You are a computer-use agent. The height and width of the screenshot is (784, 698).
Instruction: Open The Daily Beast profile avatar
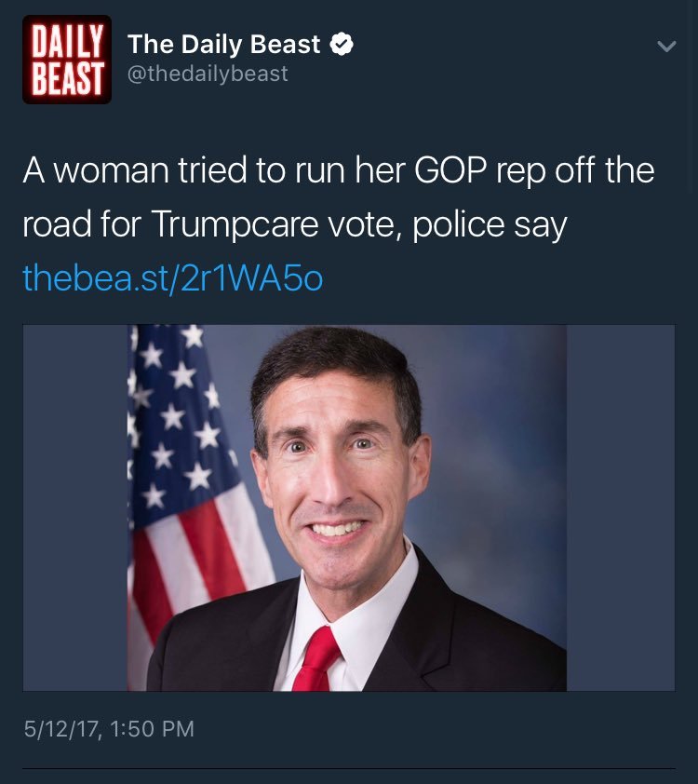(67, 60)
